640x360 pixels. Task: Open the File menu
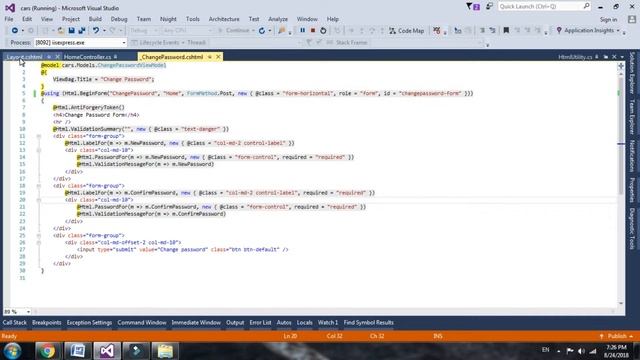[9, 19]
